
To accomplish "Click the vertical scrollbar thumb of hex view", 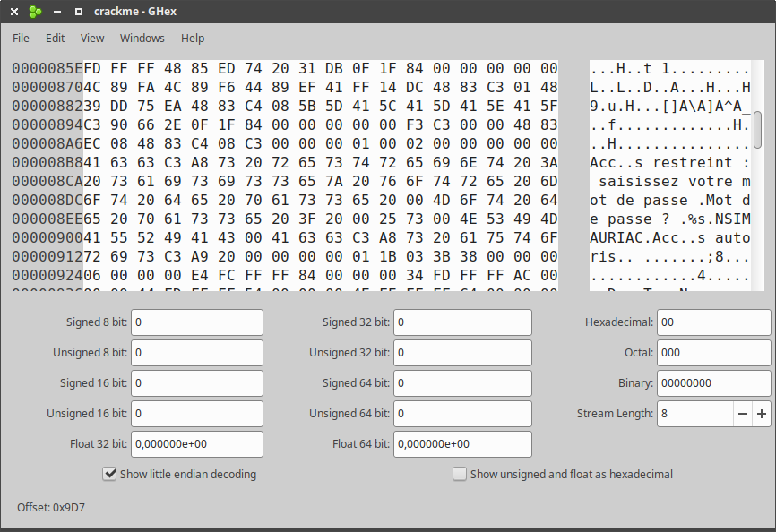I will 757,130.
